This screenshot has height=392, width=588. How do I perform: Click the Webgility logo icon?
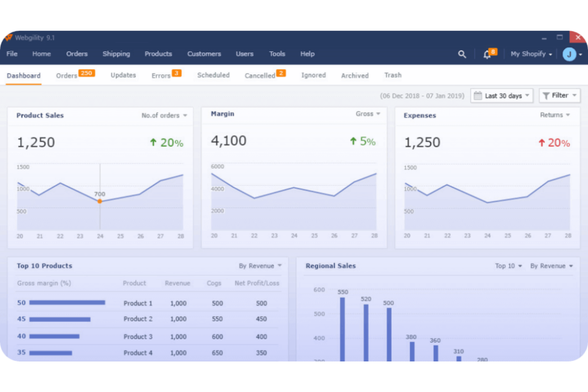8,37
